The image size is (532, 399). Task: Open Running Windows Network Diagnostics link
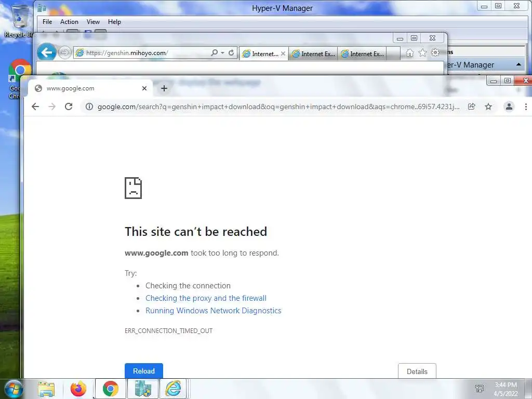tap(214, 311)
